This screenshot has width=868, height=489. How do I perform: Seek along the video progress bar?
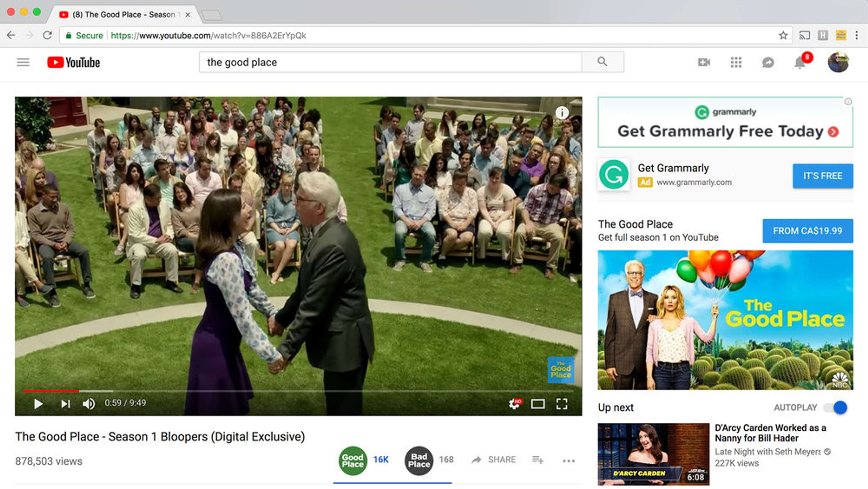[x=298, y=391]
